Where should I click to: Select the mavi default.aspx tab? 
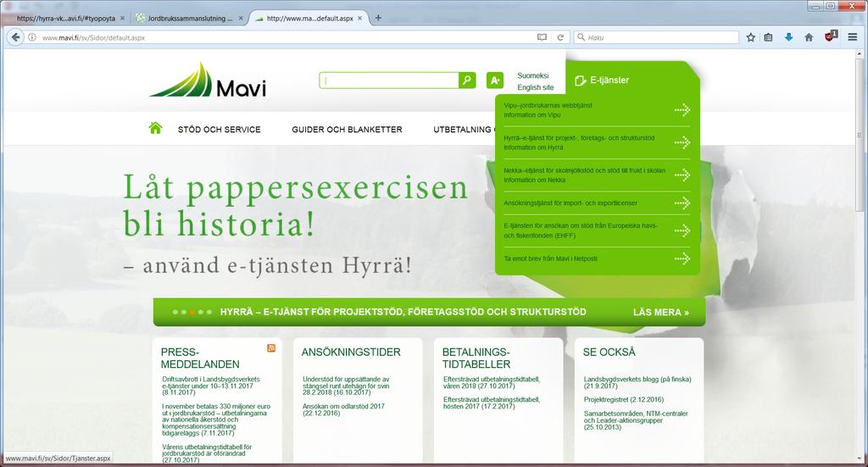(309, 19)
